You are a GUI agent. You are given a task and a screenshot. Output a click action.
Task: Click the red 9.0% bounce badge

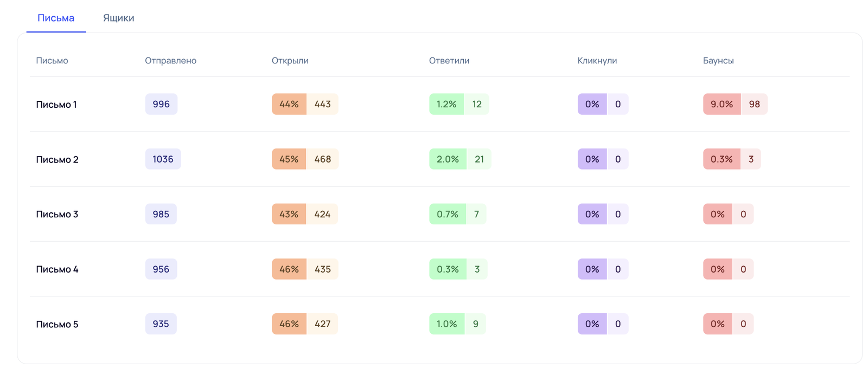(x=722, y=104)
